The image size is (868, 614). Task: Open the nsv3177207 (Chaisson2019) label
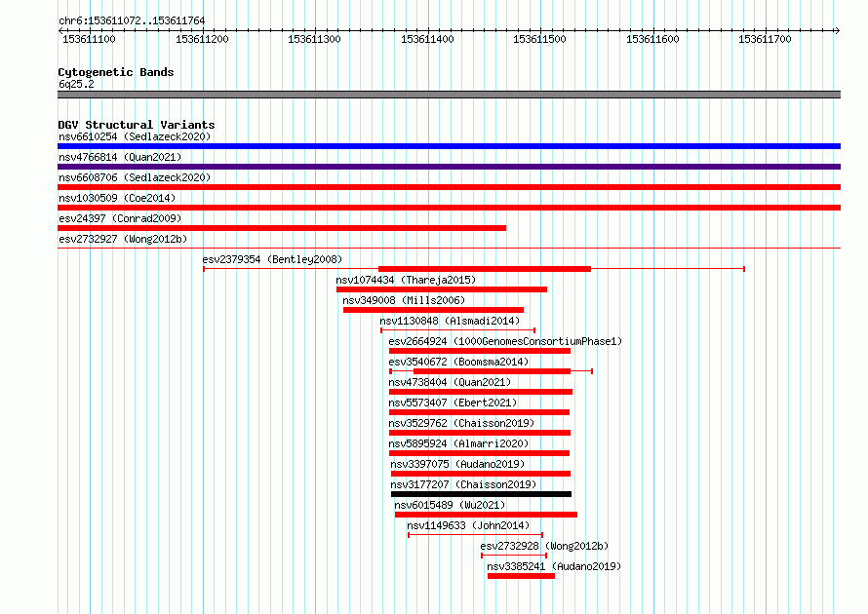(x=463, y=484)
